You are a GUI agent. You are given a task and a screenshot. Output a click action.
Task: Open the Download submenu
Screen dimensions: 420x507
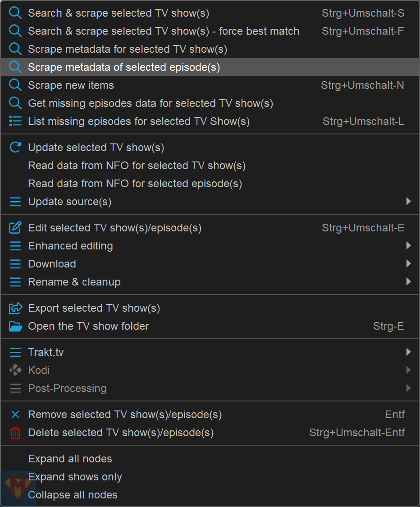[52, 264]
